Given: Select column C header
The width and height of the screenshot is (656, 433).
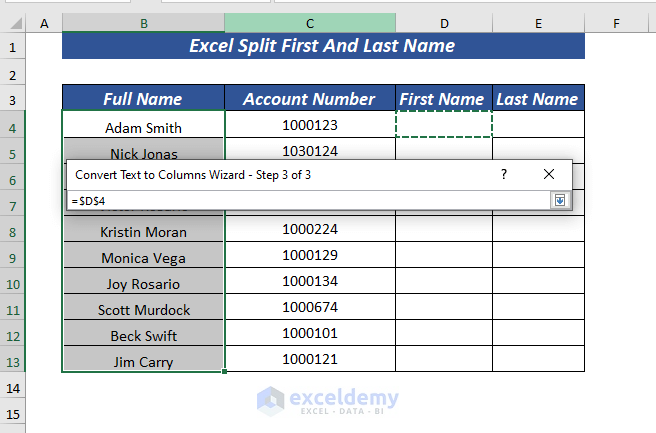Looking at the screenshot, I should 310,23.
